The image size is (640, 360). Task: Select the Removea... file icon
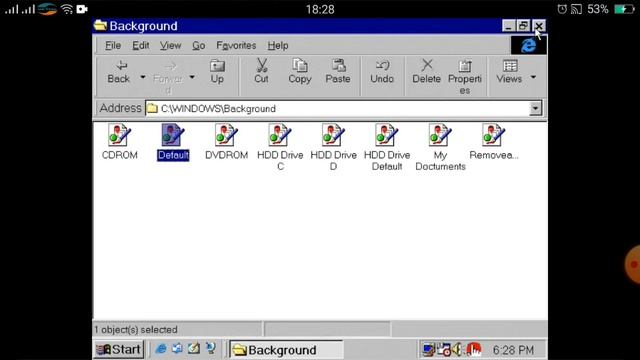[x=493, y=142]
